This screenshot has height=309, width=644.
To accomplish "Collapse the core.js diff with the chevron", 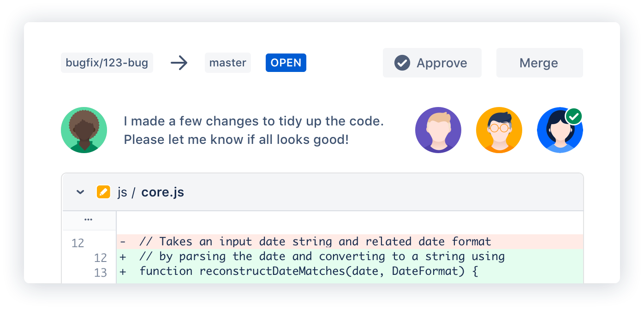I will coord(79,192).
